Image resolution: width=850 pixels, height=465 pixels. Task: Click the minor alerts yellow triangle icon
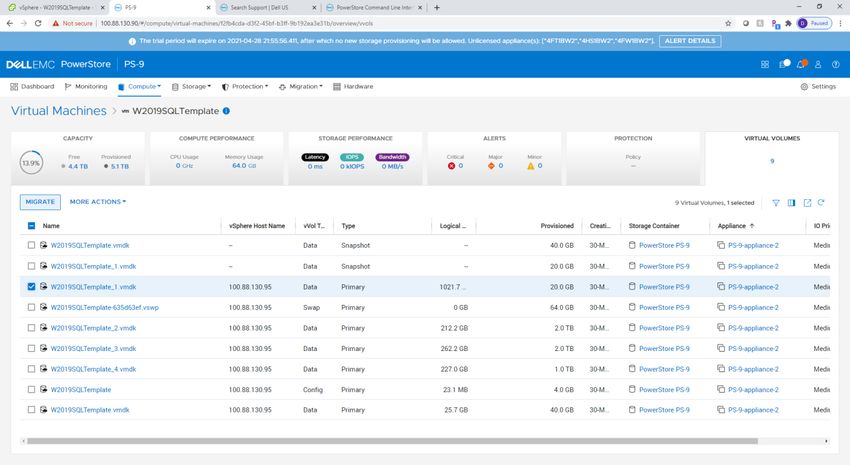point(530,166)
